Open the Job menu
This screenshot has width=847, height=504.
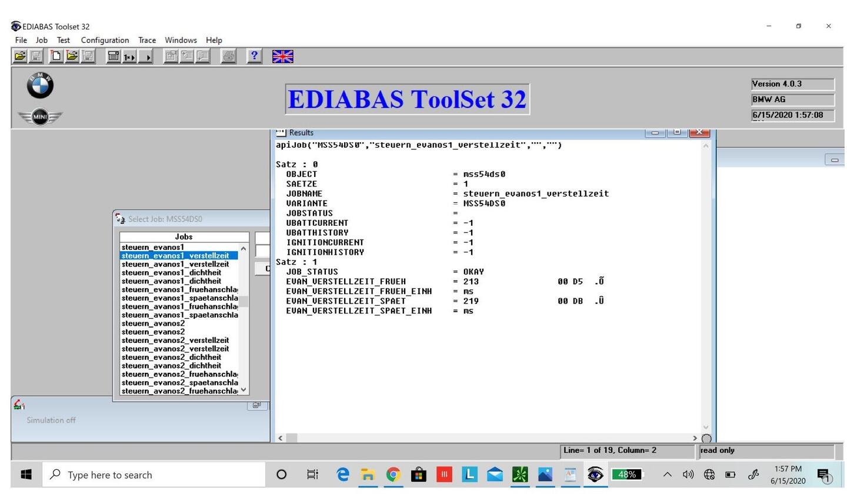coord(41,40)
